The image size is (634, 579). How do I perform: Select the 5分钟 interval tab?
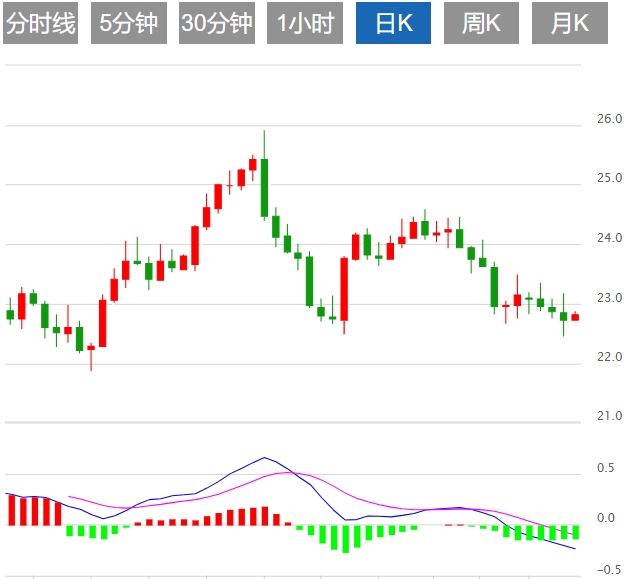129,23
